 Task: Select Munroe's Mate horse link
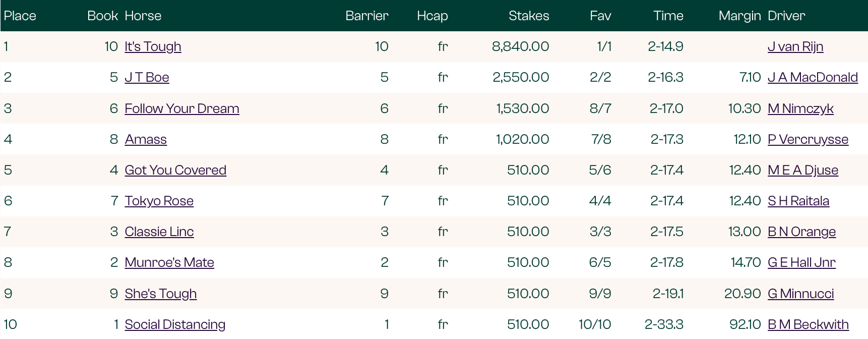click(x=169, y=262)
